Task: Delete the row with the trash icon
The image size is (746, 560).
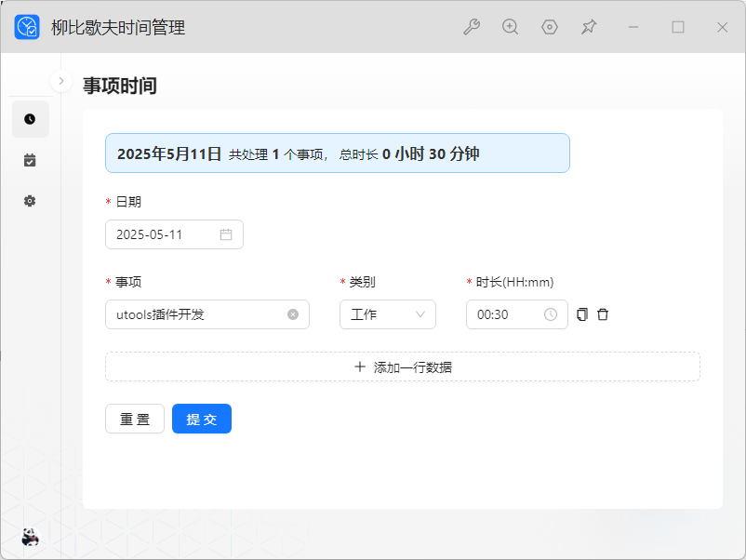Action: point(603,314)
